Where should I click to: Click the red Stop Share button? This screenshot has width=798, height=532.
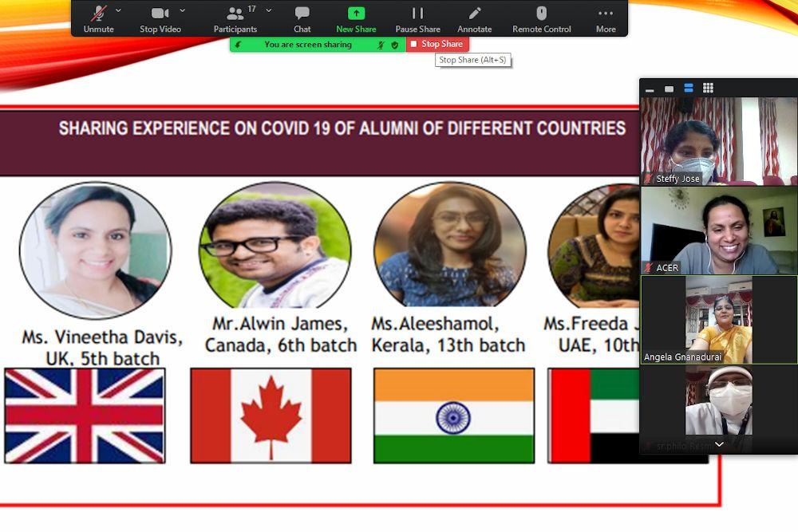click(437, 45)
